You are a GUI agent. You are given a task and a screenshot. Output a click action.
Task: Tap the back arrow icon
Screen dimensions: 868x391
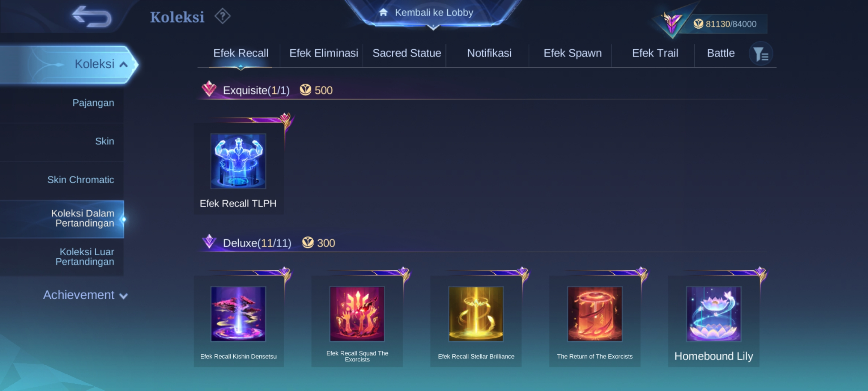pyautogui.click(x=92, y=17)
